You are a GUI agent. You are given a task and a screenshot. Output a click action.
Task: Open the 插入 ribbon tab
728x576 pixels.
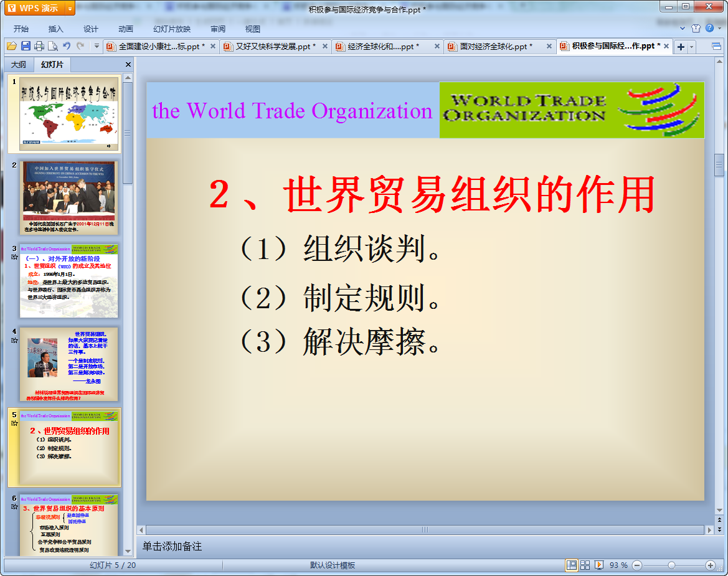pyautogui.click(x=55, y=29)
